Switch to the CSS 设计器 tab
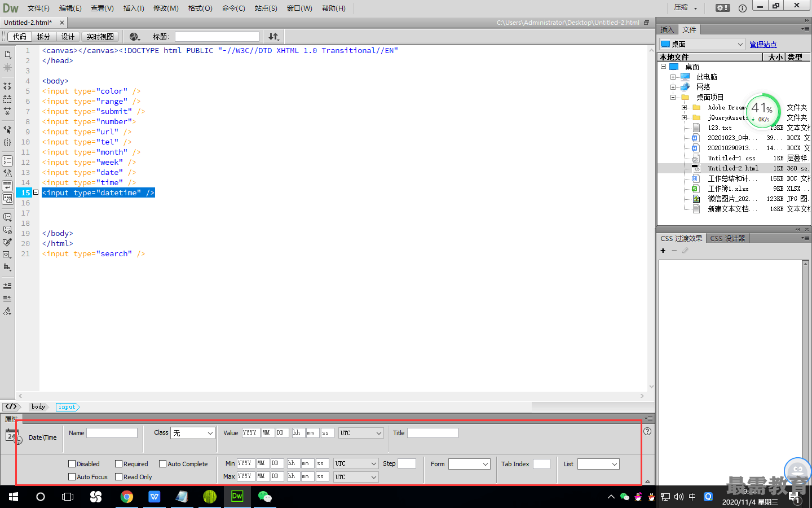 (727, 238)
